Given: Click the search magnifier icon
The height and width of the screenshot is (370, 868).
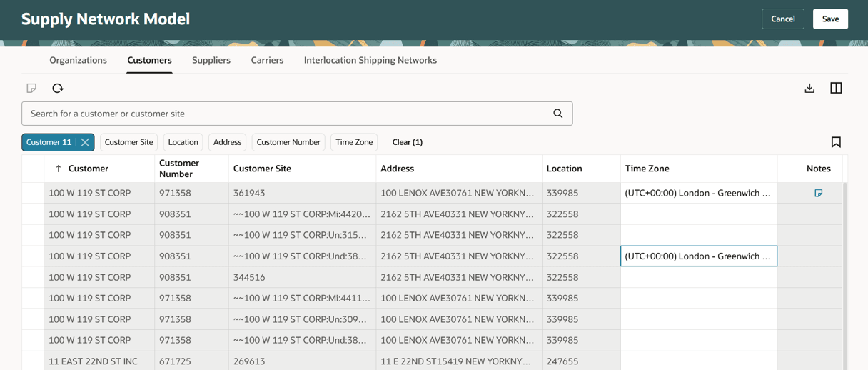Looking at the screenshot, I should (558, 114).
